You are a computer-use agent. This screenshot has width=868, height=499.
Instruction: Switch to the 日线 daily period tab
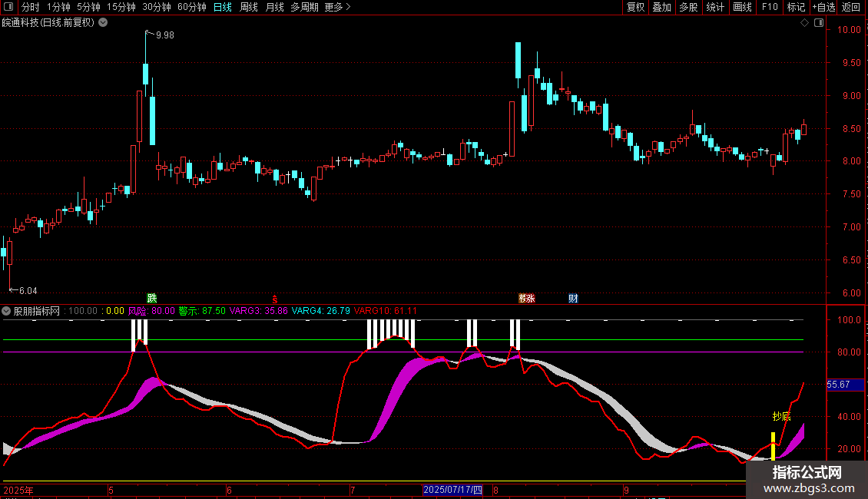[222, 8]
